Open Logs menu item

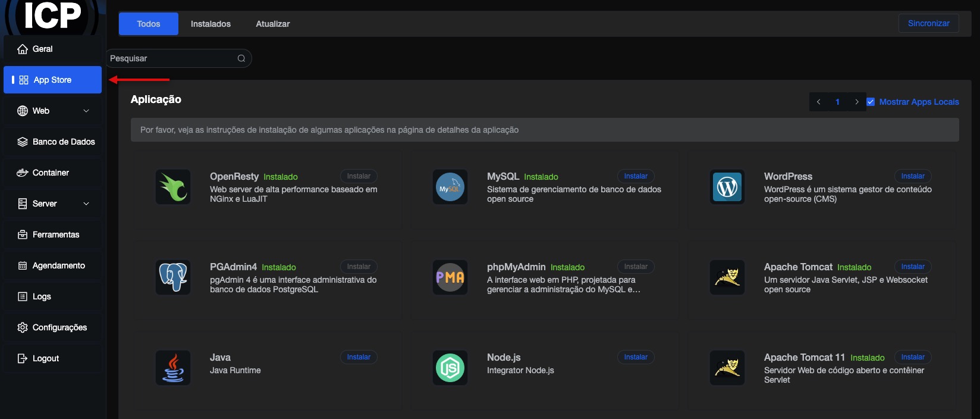(x=52, y=296)
